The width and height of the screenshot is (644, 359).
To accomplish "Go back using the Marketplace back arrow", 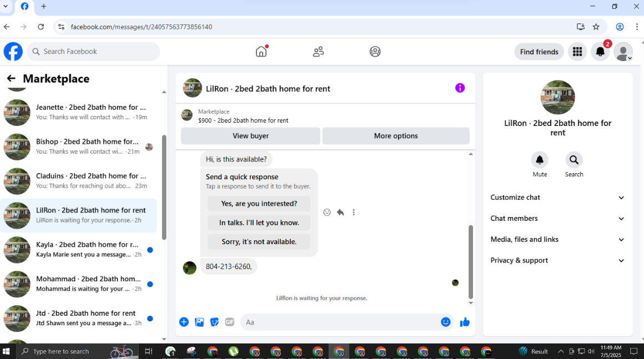I will tap(11, 78).
